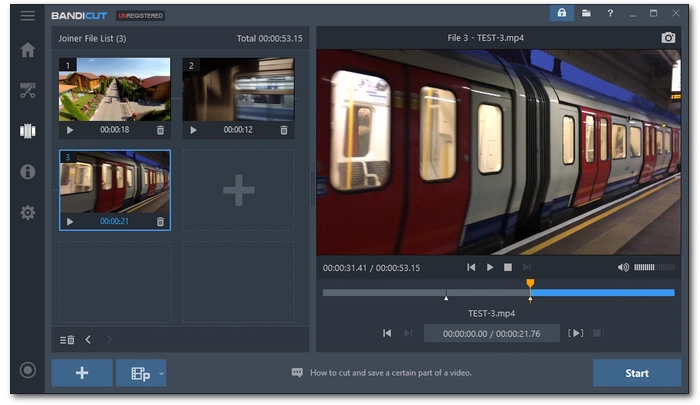
Task: Adjust the volume level bar
Action: pyautogui.click(x=654, y=267)
